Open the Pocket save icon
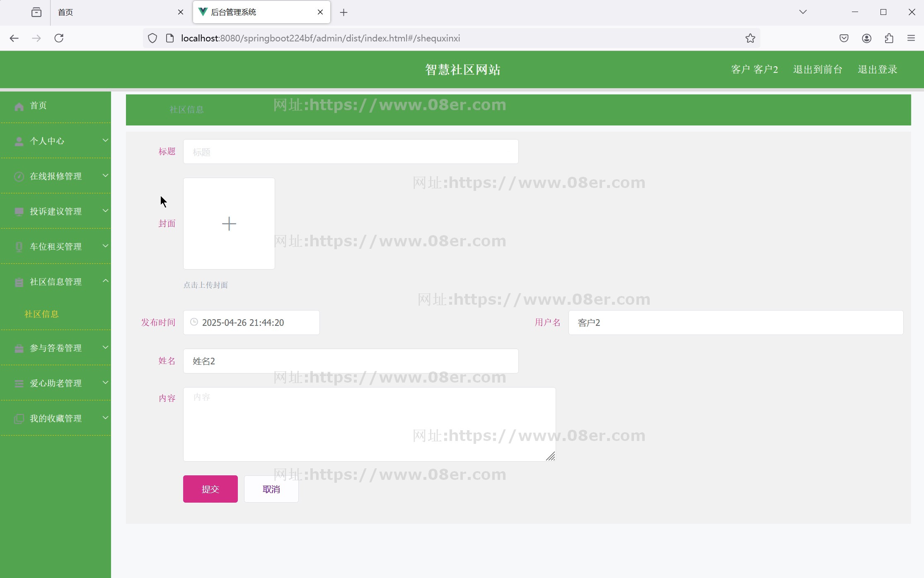 click(x=844, y=38)
